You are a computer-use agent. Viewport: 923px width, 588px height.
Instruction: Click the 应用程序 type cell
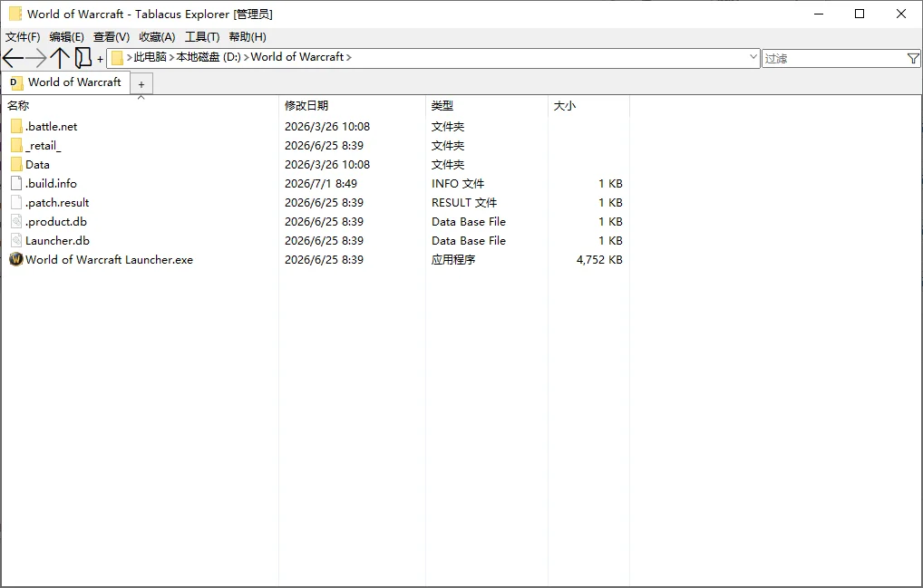tap(453, 259)
